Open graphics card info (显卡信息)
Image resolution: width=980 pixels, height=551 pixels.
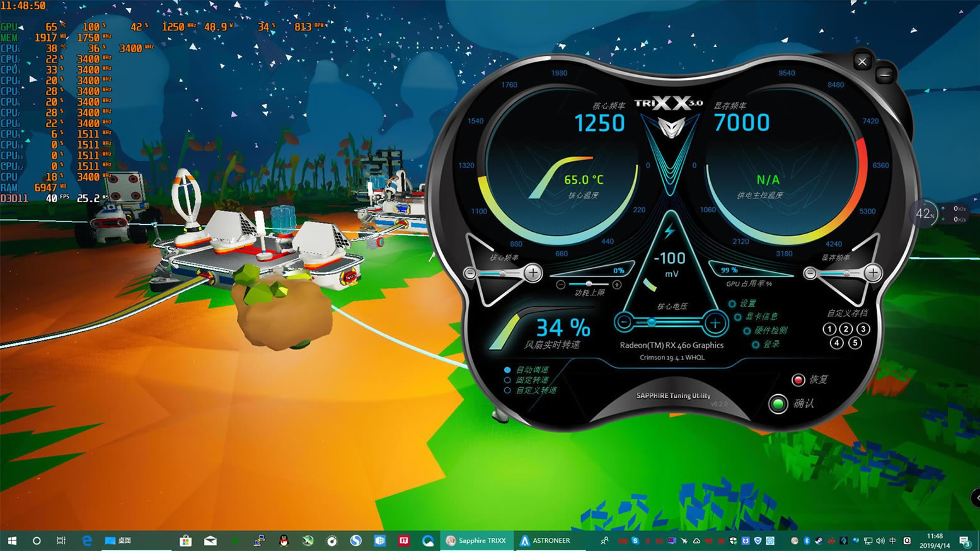click(x=756, y=317)
